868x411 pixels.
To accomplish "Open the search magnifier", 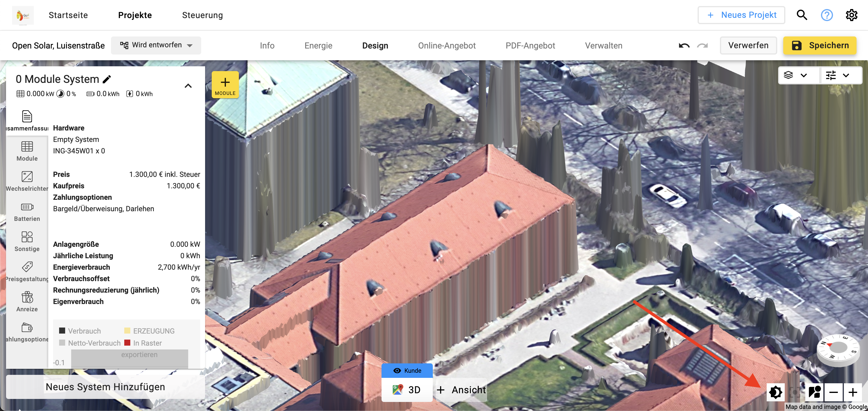I will coord(802,15).
